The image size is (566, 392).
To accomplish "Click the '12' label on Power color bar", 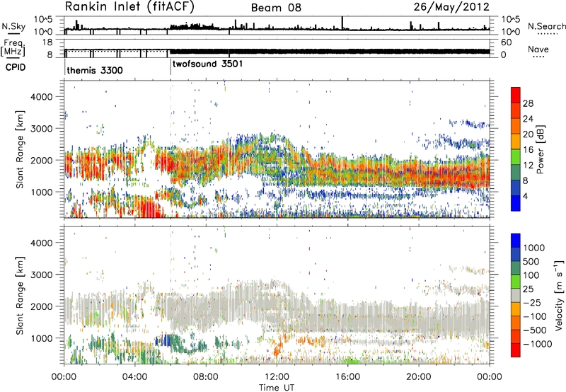I will point(528,166).
